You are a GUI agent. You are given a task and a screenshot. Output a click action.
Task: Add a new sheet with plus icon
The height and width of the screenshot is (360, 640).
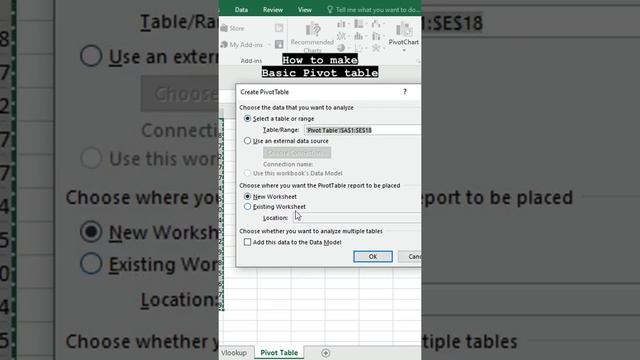(x=325, y=353)
